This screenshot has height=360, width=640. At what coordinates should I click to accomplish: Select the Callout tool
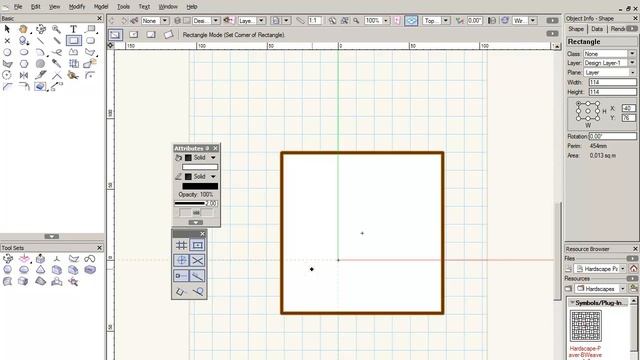(x=90, y=29)
